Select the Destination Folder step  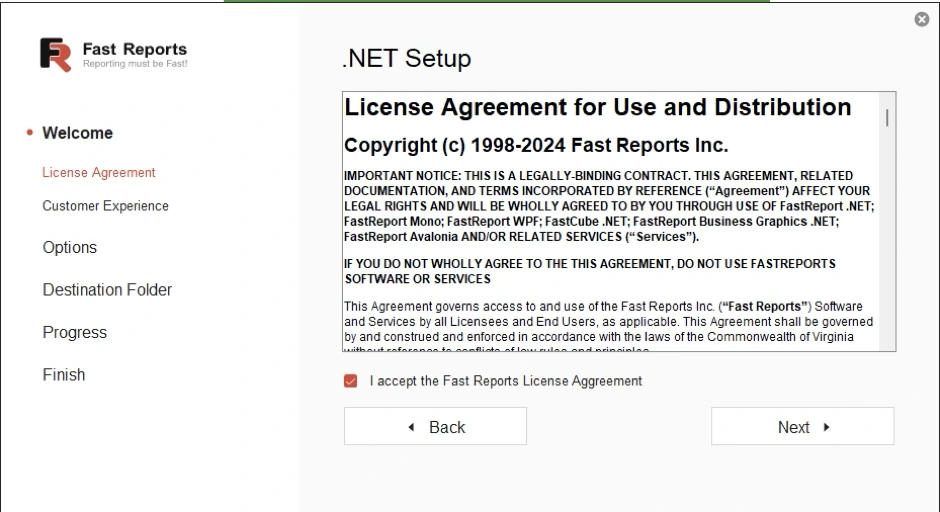pyautogui.click(x=107, y=290)
